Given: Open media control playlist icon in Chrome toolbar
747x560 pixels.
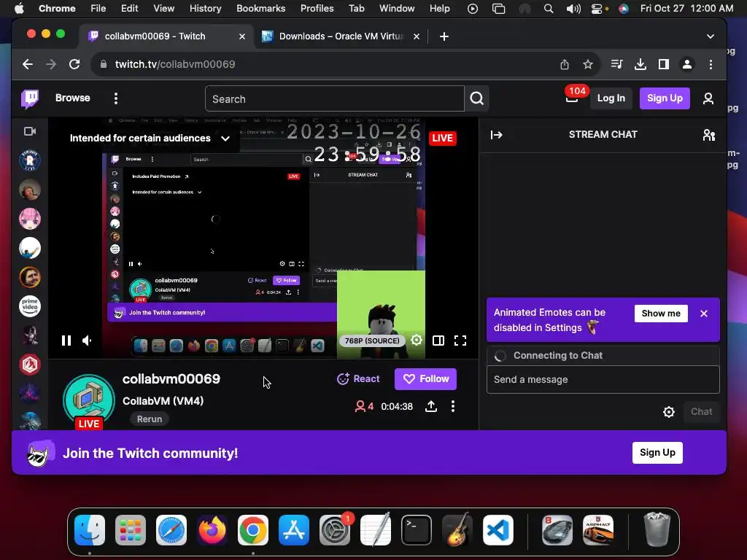Looking at the screenshot, I should click(616, 64).
